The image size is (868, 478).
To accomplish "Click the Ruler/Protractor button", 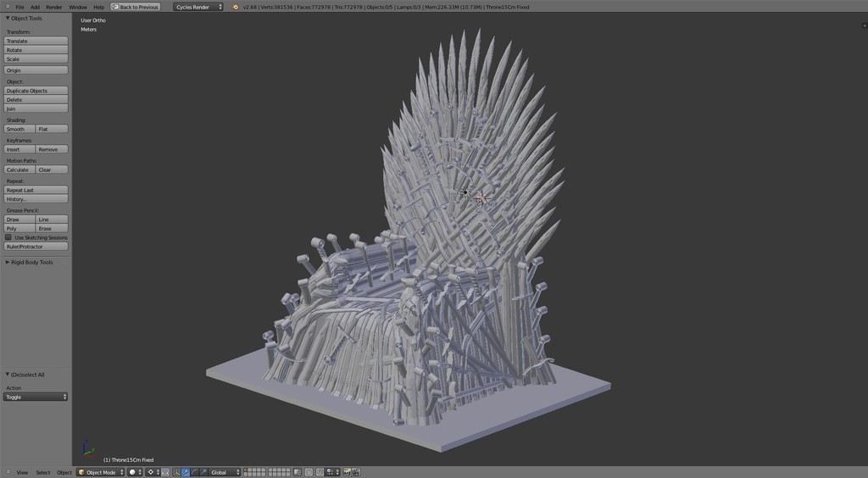I will pos(36,246).
